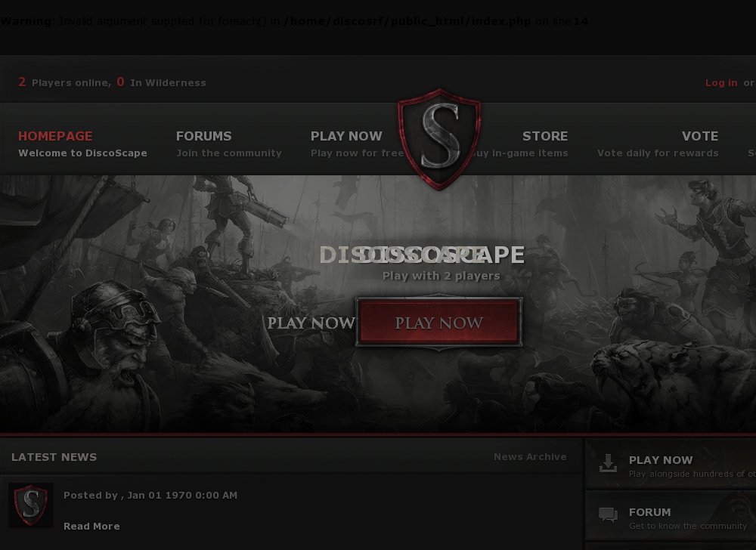Open the Forum sidebar panel
756x550 pixels.
[670, 516]
